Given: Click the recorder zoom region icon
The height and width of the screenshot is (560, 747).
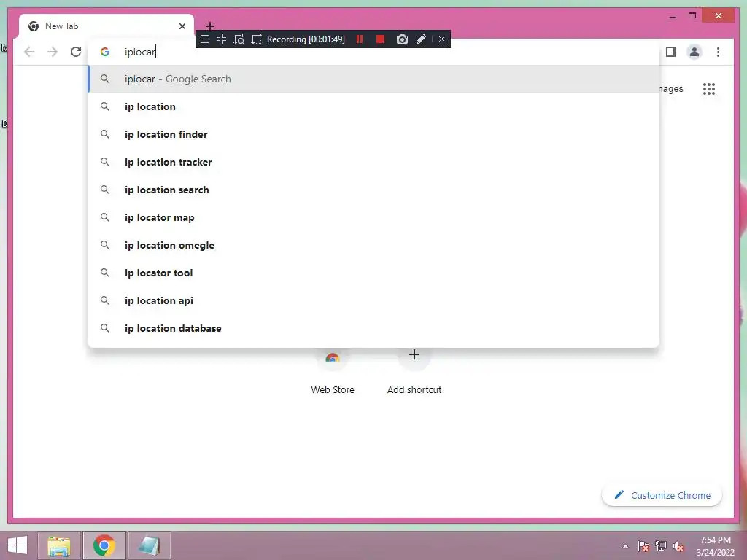Looking at the screenshot, I should point(239,39).
